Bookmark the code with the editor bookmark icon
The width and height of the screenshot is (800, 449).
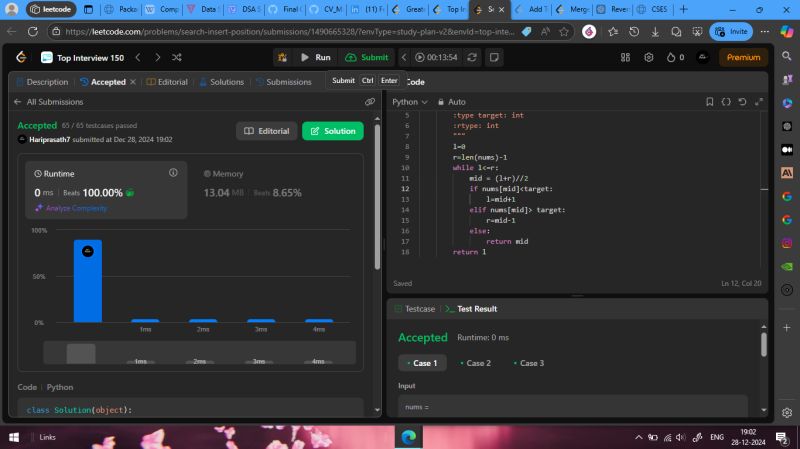(709, 102)
